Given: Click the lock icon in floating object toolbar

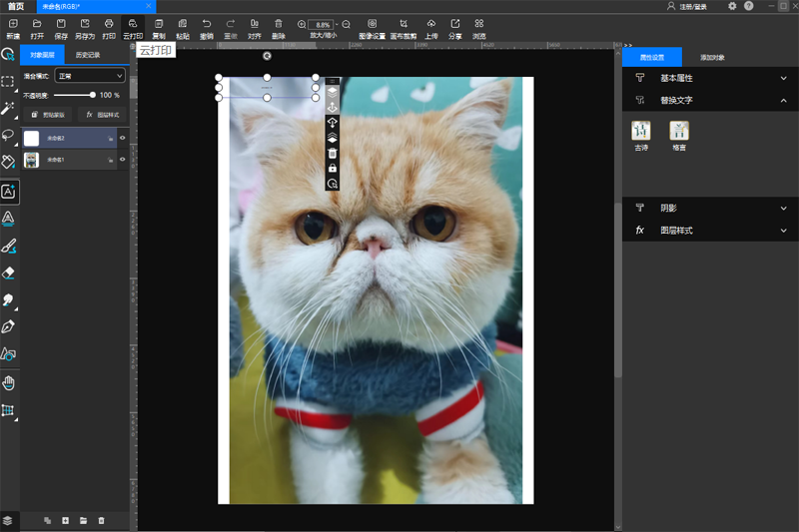Looking at the screenshot, I should tap(333, 169).
